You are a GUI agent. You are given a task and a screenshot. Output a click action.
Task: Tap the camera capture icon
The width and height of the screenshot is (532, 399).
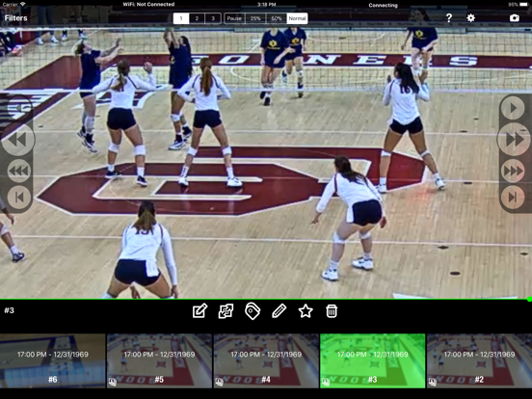515,18
